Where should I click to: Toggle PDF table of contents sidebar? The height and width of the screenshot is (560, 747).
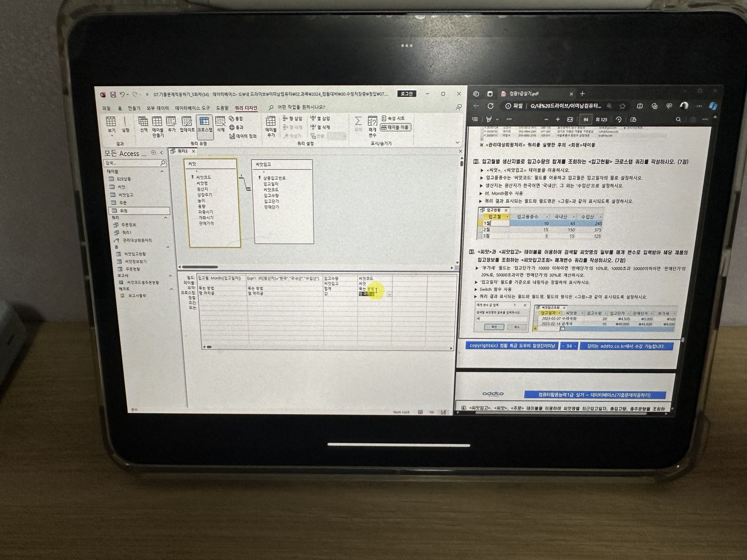pos(475,119)
